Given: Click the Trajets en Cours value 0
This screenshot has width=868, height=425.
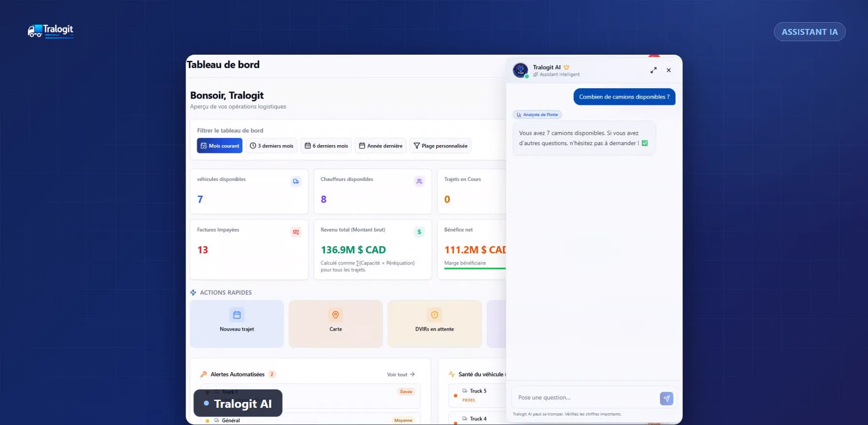Looking at the screenshot, I should coord(447,199).
